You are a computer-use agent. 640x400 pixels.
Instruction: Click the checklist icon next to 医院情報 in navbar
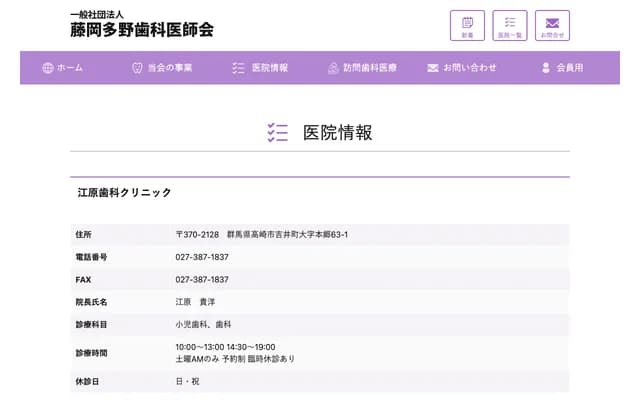click(238, 68)
